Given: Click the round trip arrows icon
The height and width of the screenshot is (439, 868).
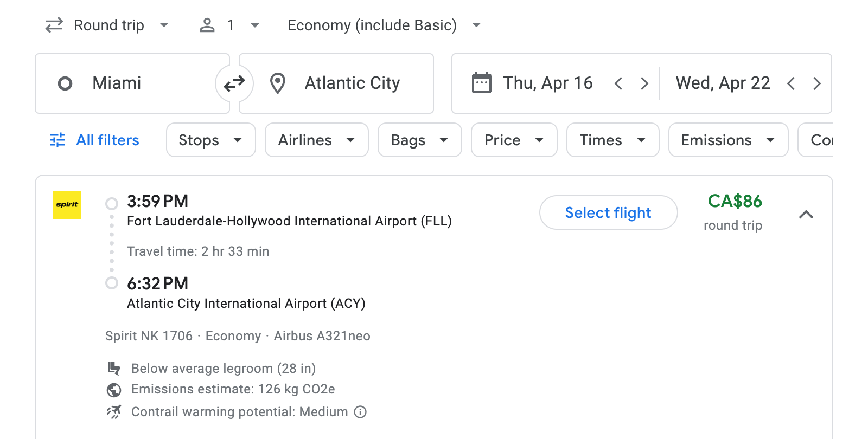Looking at the screenshot, I should click(x=54, y=25).
